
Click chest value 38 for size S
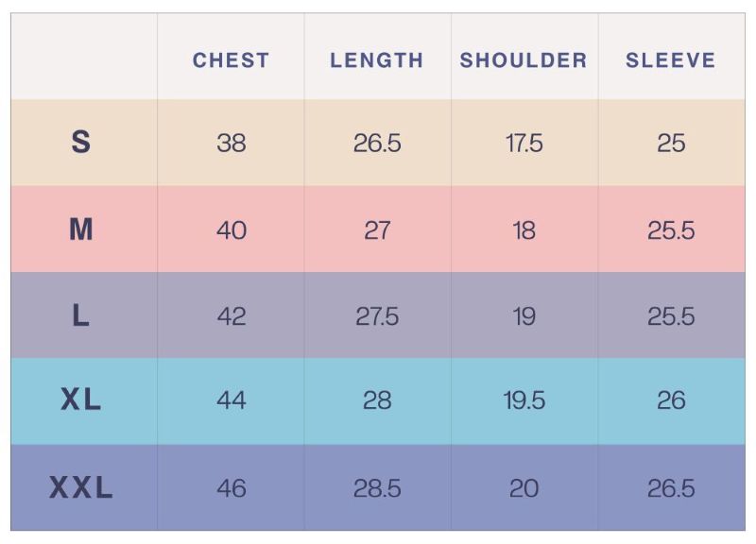pos(231,144)
